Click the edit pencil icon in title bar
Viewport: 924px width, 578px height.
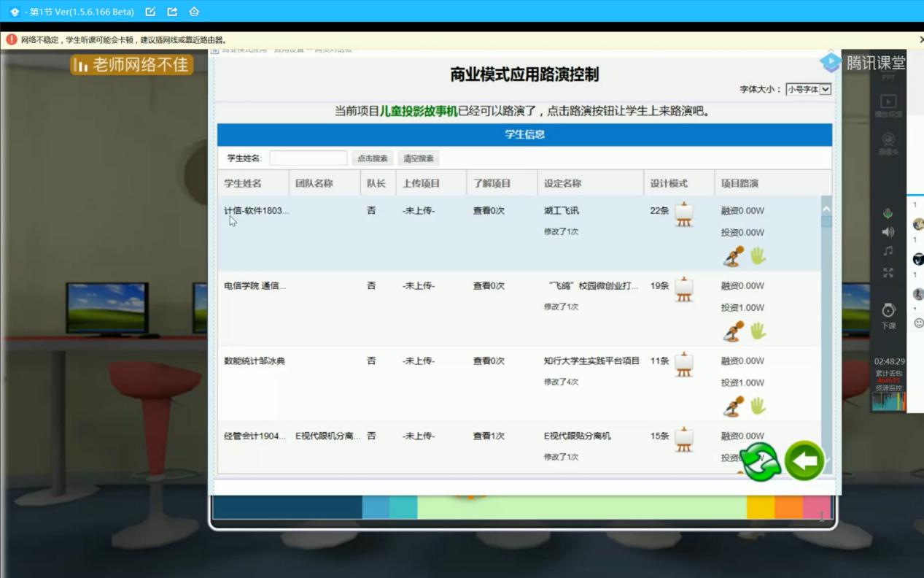point(150,12)
